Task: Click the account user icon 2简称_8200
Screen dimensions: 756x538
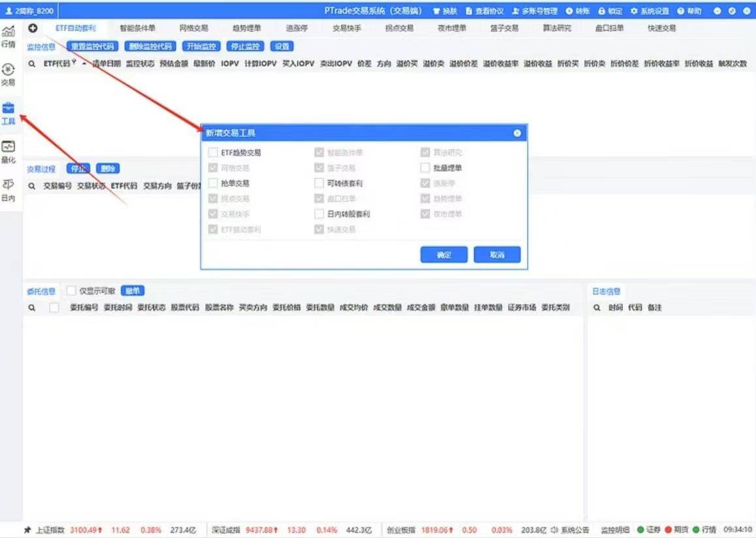Action: pyautogui.click(x=8, y=10)
